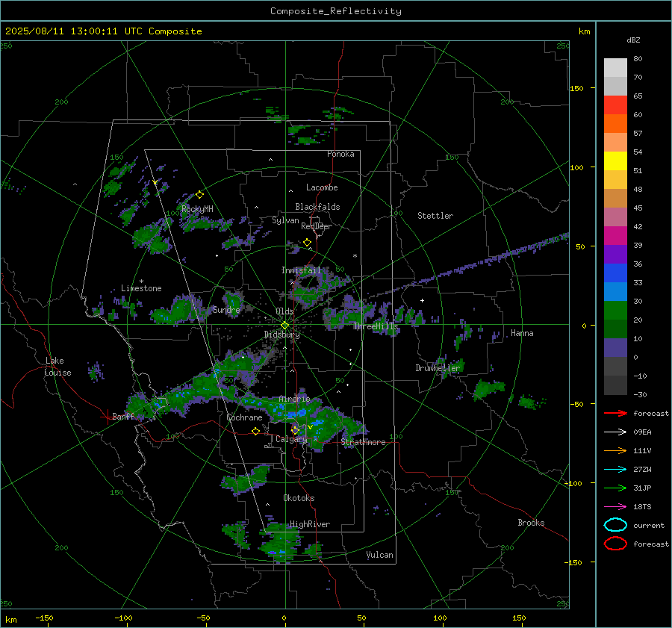Click the Vulcan city label

click(379, 555)
